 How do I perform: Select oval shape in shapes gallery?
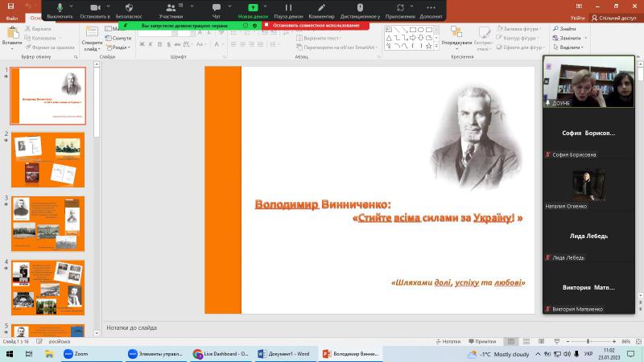[x=421, y=30]
